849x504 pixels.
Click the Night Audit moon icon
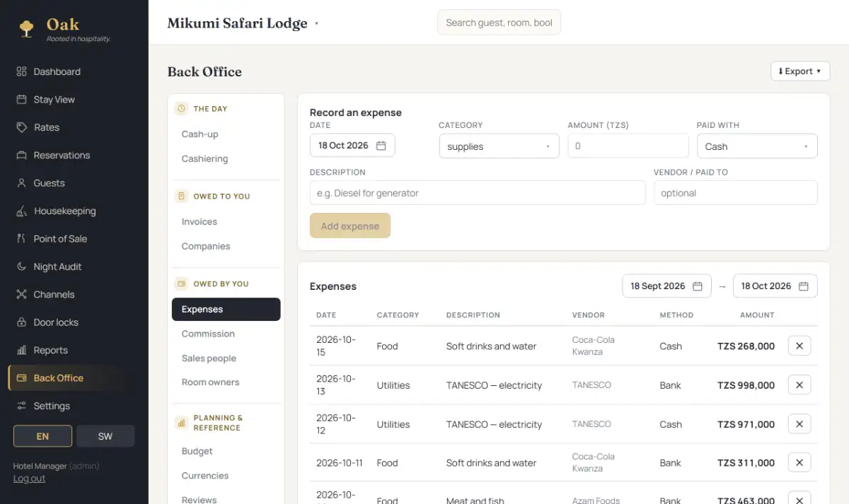click(21, 266)
